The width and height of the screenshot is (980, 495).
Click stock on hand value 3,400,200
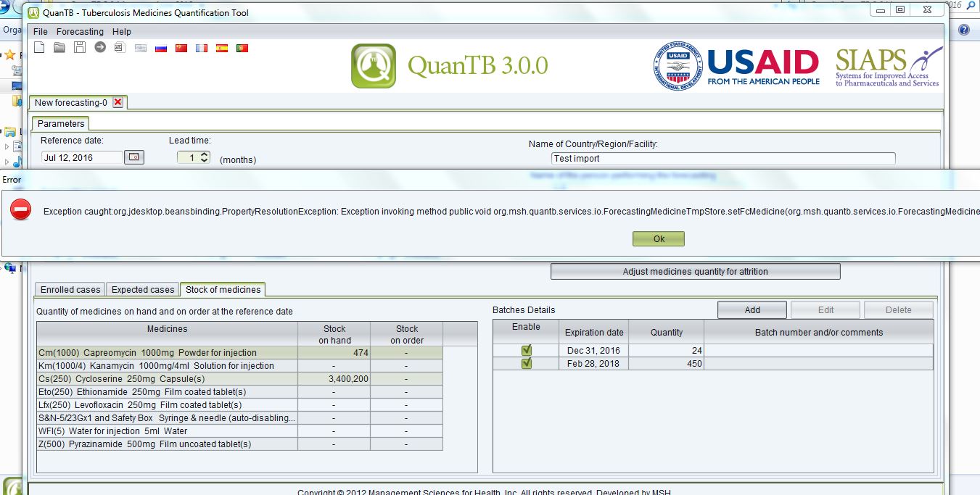point(334,379)
